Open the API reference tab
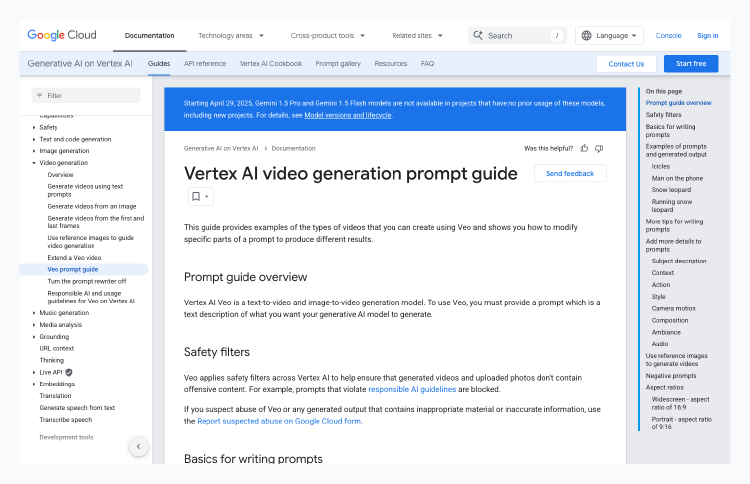The image size is (750, 484). click(205, 64)
